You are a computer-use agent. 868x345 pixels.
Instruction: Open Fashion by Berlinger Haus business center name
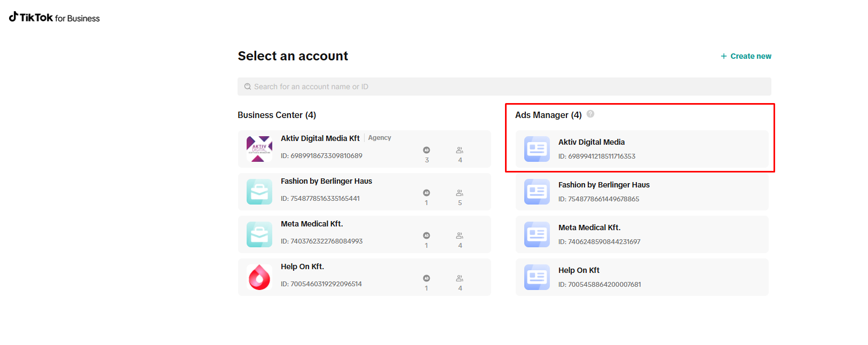point(327,181)
